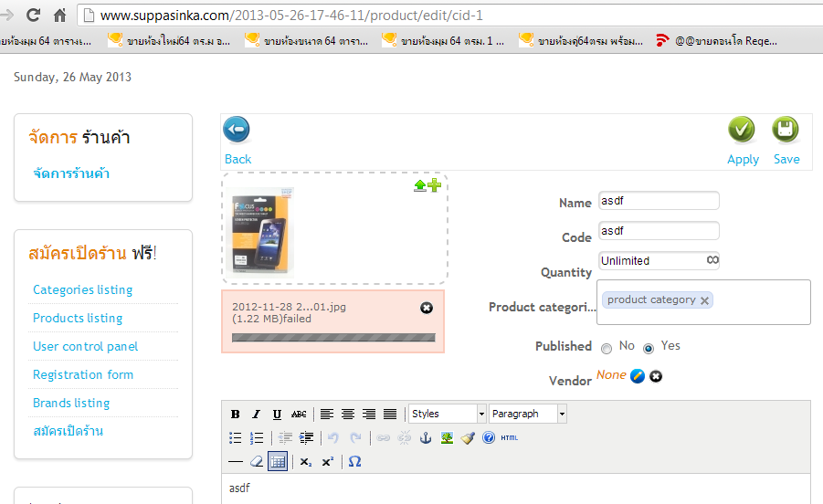
Task: Remove the product category tag
Action: (704, 300)
